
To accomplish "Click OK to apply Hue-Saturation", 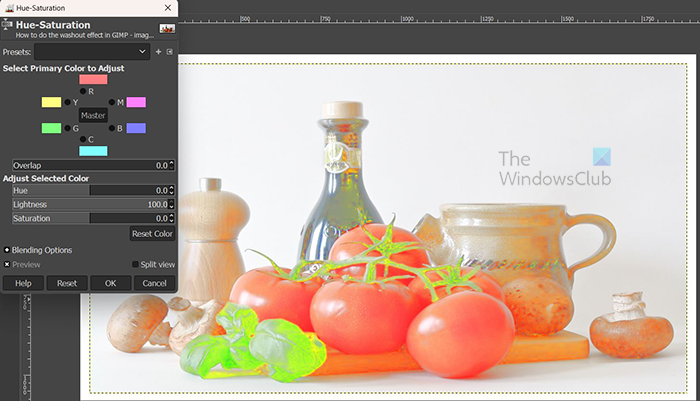I will tap(111, 283).
